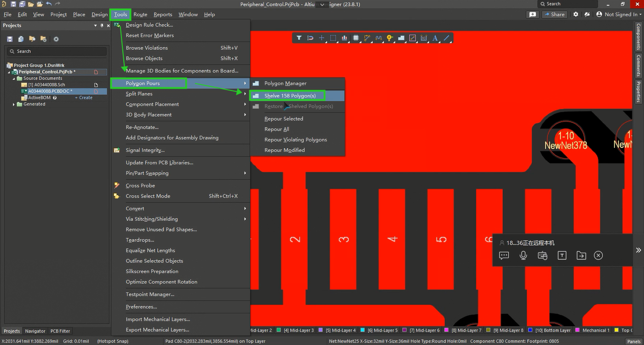This screenshot has width=644, height=345.
Task: Click the Share button
Action: click(554, 14)
